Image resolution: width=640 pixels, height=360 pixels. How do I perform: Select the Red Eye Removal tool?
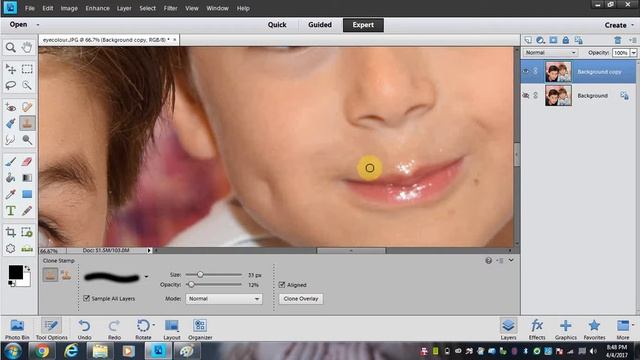11,107
